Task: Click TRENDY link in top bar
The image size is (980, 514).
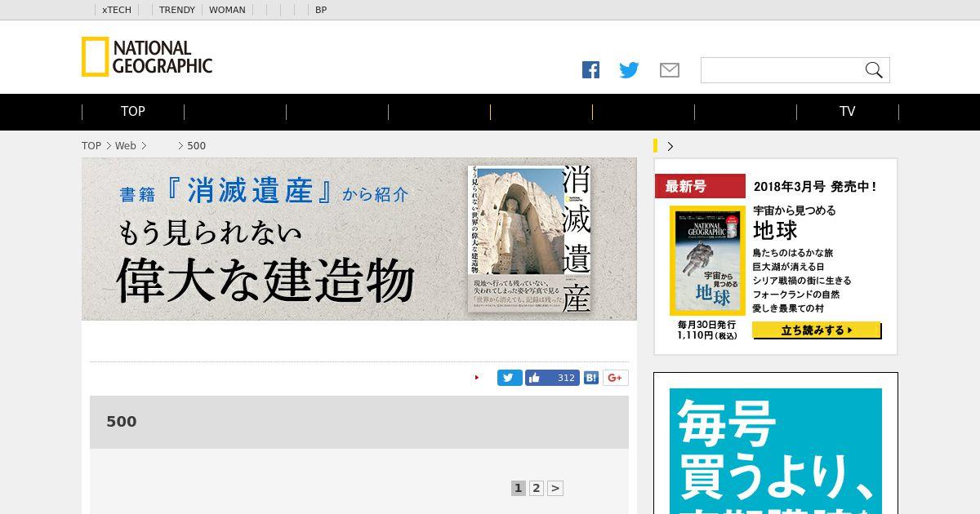Action: (177, 10)
